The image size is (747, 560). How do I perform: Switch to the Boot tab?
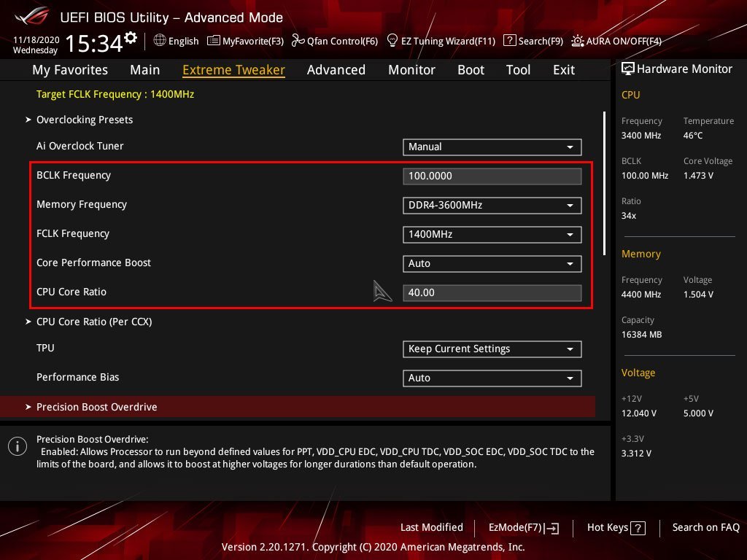[471, 70]
